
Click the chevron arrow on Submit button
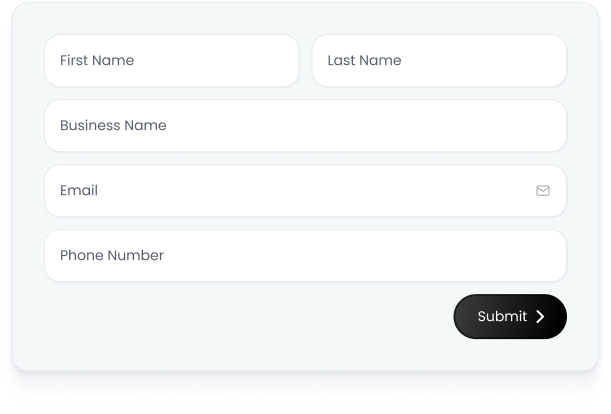540,316
